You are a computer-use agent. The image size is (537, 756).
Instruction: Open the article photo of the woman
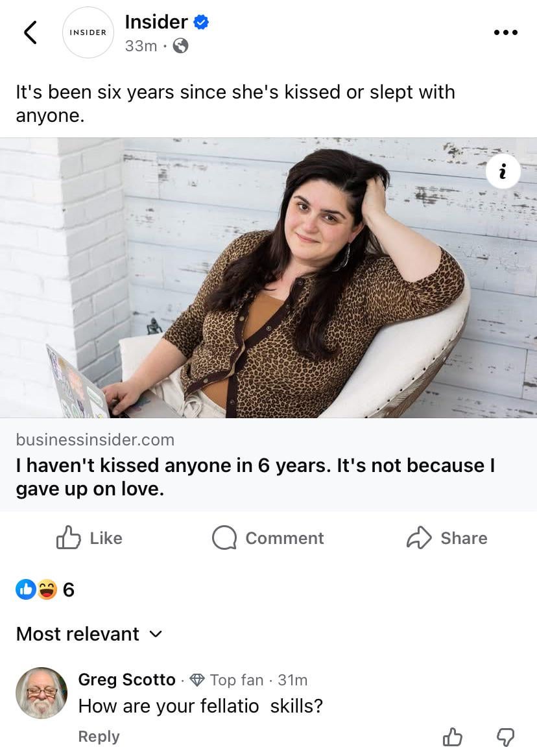click(268, 278)
